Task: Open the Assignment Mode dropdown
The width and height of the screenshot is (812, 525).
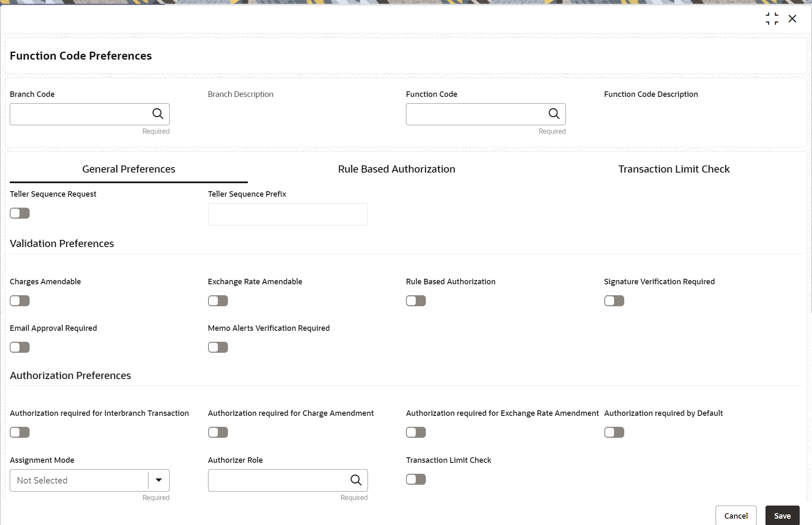Action: point(159,480)
